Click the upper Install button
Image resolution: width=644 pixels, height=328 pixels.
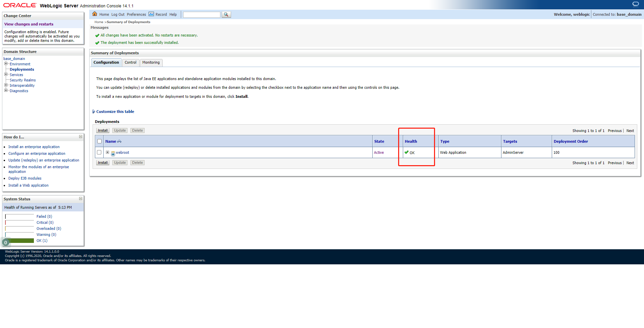(103, 131)
